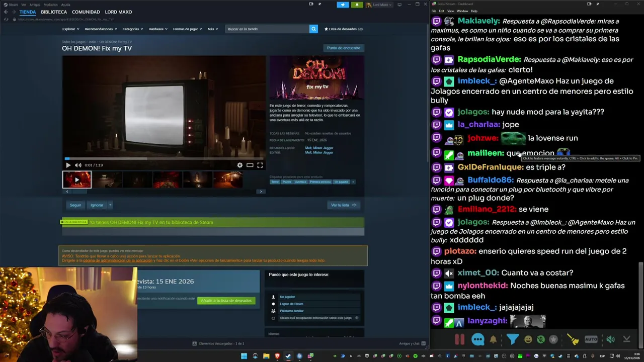Viewport: 644px width, 362px height.
Task: Open the COMUNIDAD tab
Action: click(86, 12)
